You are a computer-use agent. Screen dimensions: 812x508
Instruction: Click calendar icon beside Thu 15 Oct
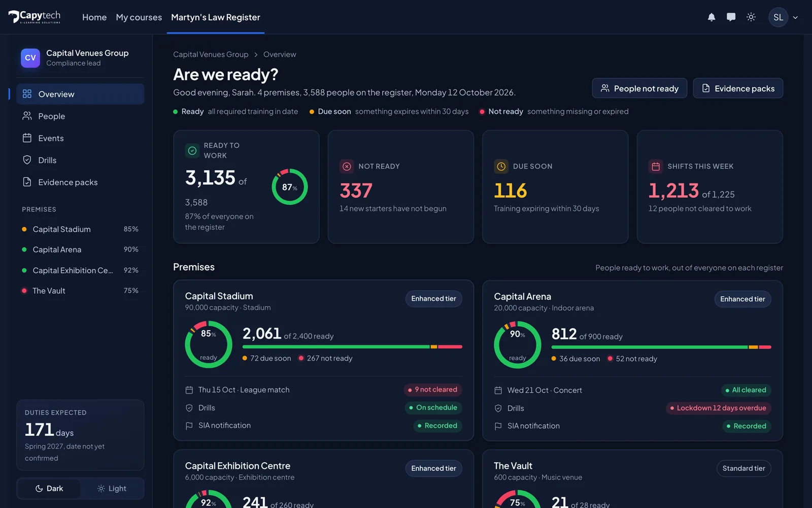189,390
